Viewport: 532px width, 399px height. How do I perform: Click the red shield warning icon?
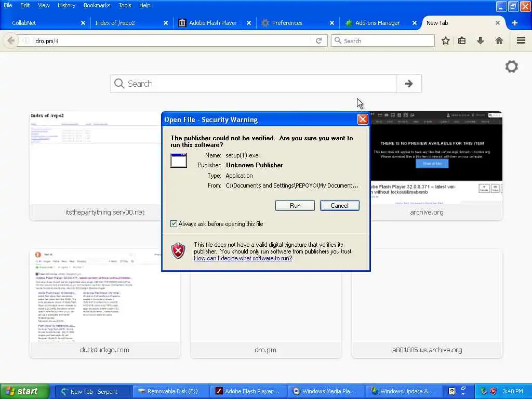coord(178,251)
